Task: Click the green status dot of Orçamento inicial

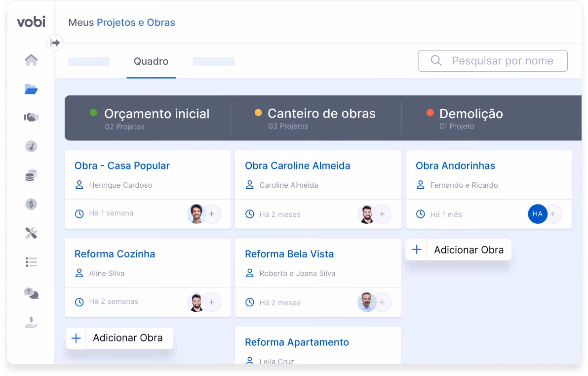Action: [x=94, y=113]
